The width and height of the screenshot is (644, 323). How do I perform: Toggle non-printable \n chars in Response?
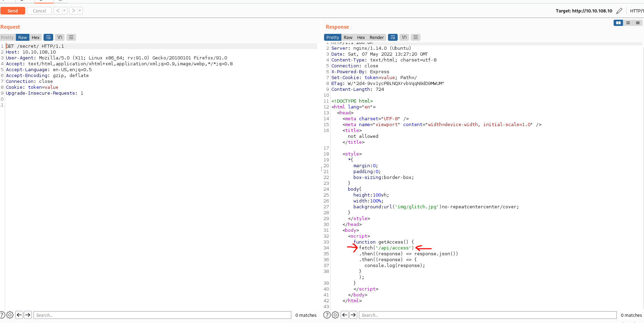404,37
